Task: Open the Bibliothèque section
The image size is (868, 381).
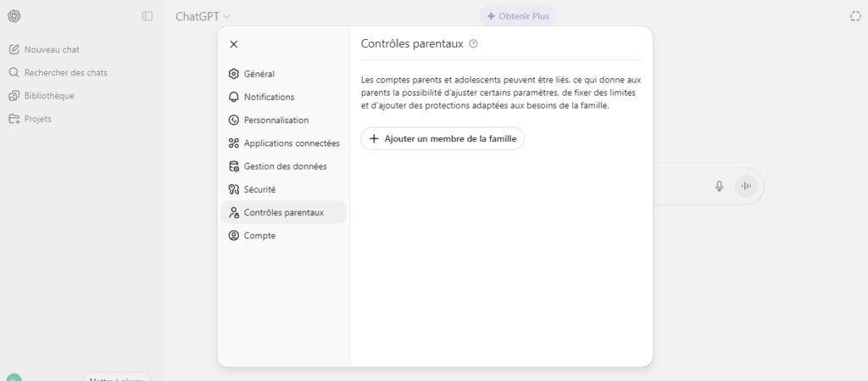Action: tap(49, 96)
